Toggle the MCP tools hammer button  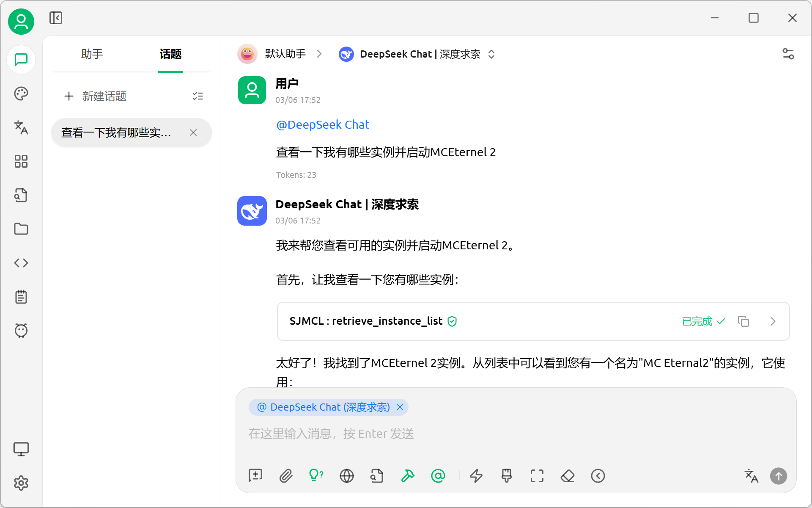tap(408, 476)
